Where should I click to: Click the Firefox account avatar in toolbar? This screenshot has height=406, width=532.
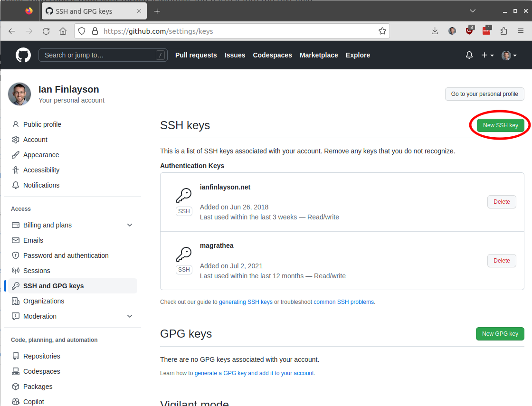(x=452, y=31)
